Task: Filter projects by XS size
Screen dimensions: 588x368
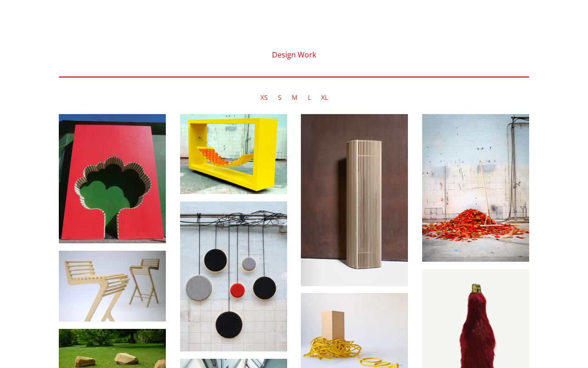Action: [264, 98]
